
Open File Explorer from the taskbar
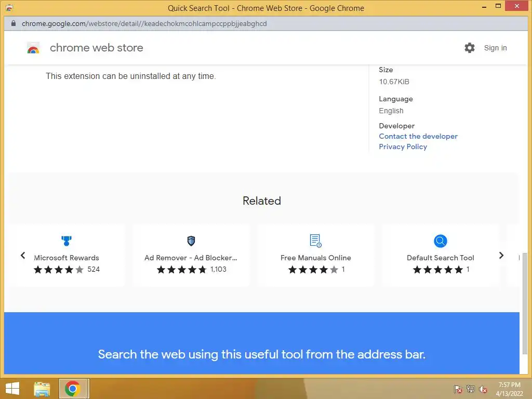(x=42, y=389)
